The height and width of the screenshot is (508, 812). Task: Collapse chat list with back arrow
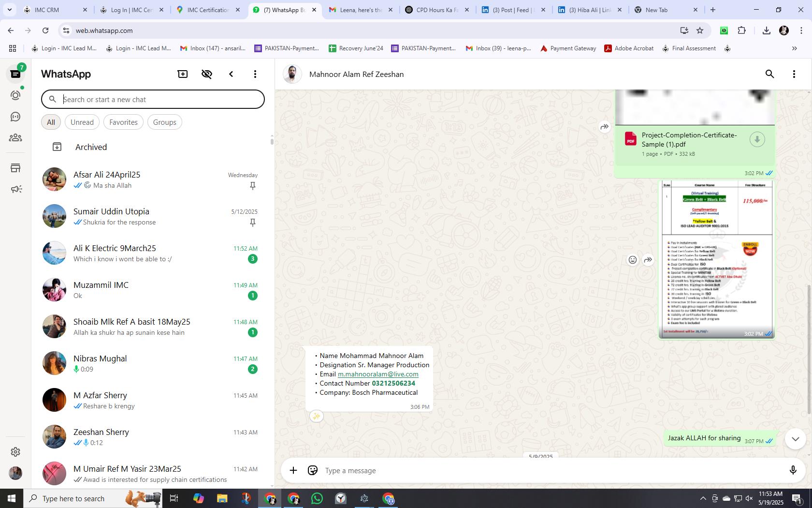coord(231,74)
